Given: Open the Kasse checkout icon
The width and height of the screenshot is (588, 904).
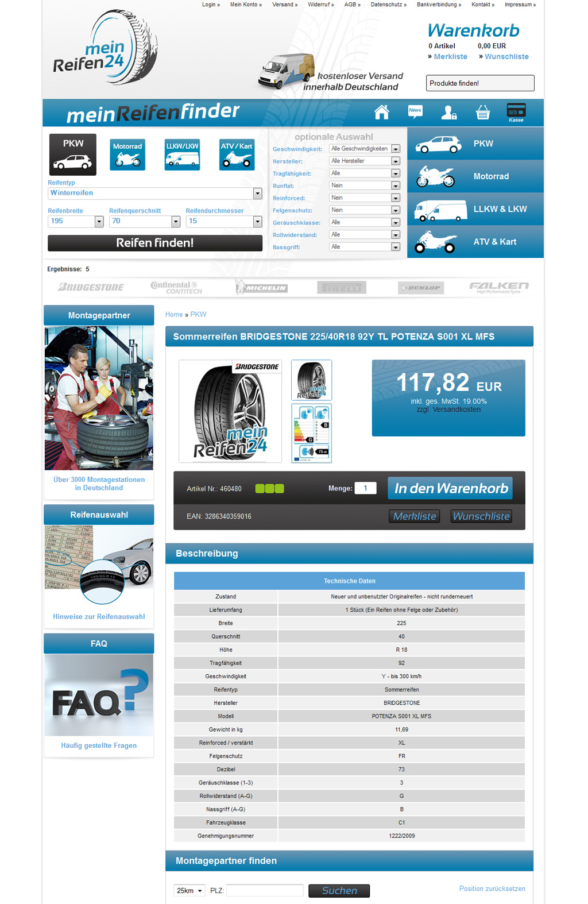Looking at the screenshot, I should pyautogui.click(x=516, y=112).
